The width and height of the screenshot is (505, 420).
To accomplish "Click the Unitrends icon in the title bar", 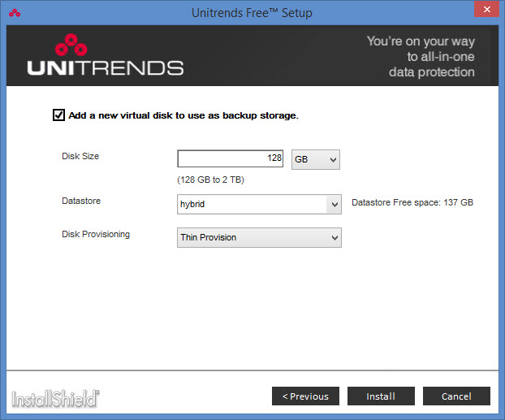I will [15, 13].
